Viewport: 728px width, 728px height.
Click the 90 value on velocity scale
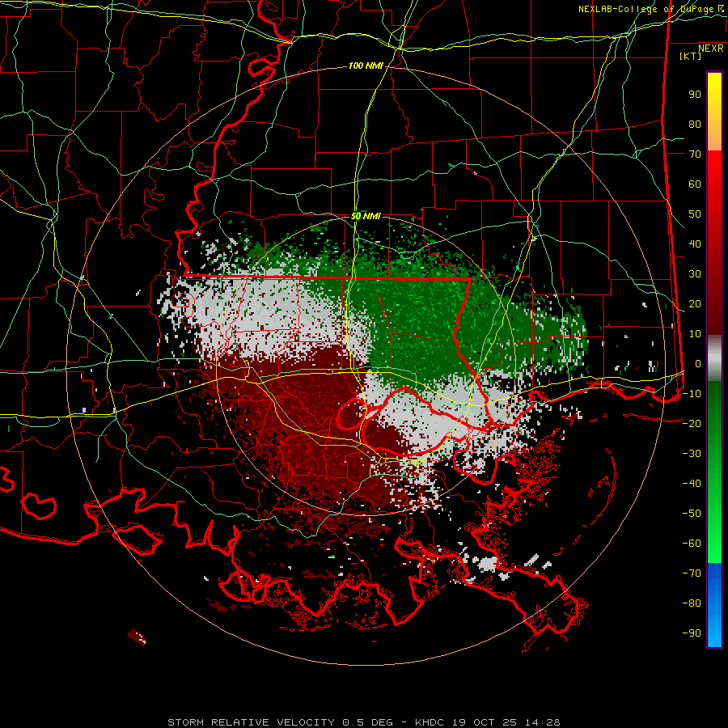coord(695,95)
